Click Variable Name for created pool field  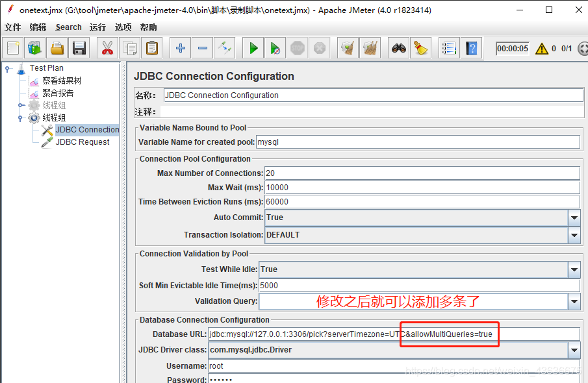coord(418,142)
